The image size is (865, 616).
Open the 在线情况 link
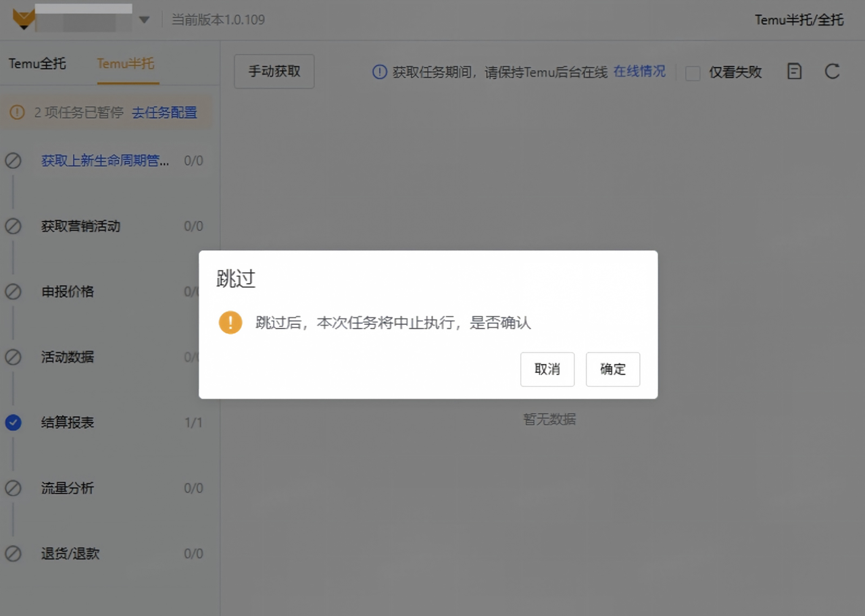(639, 71)
